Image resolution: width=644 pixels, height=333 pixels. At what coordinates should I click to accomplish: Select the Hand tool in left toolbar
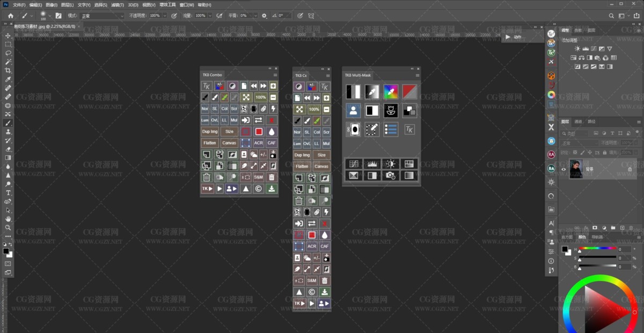click(x=8, y=219)
